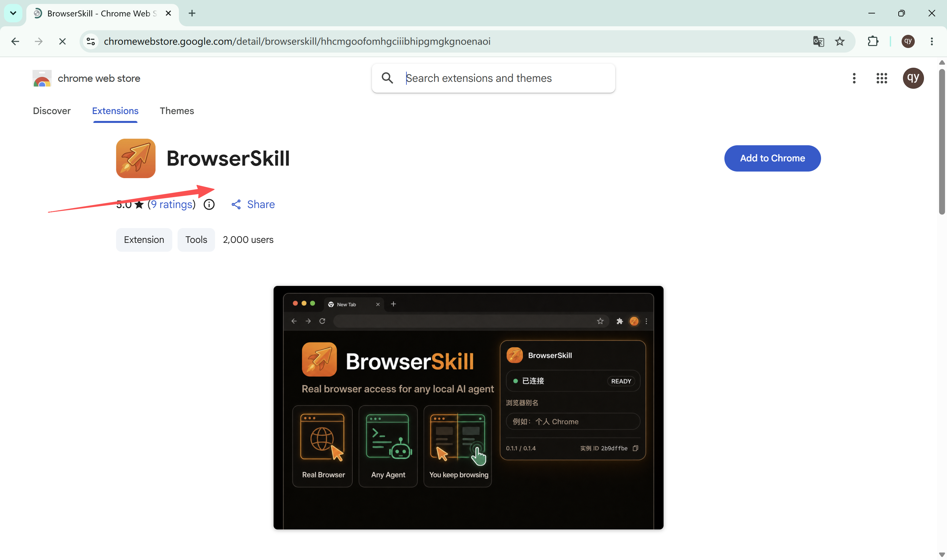Click the Tools category chip

pos(196,240)
